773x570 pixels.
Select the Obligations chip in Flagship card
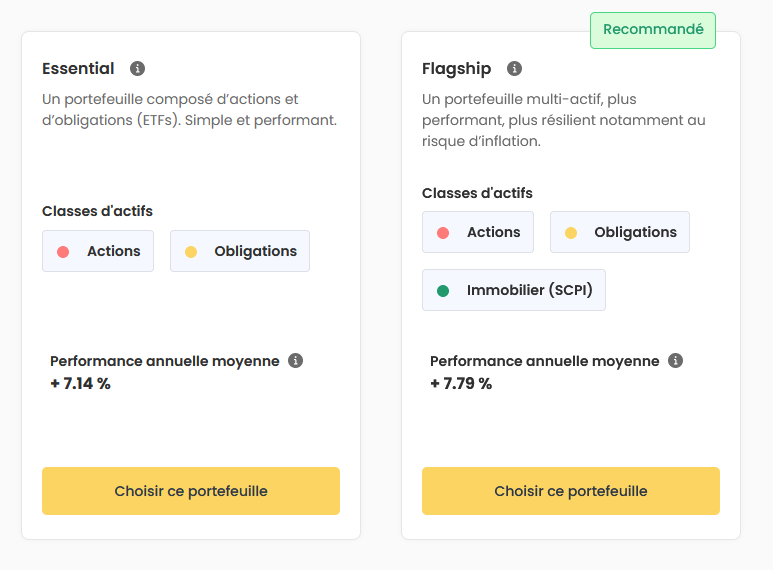[620, 232]
